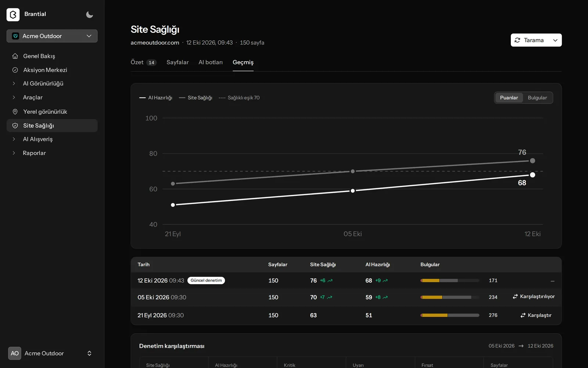588x368 pixels.
Task: Switch chart to Bulgular view
Action: [537, 98]
